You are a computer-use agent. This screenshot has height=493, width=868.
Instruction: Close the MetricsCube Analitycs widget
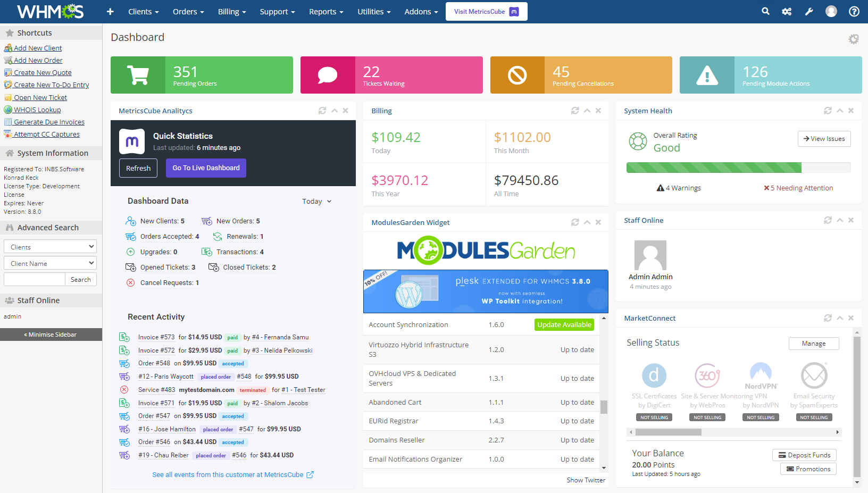346,111
